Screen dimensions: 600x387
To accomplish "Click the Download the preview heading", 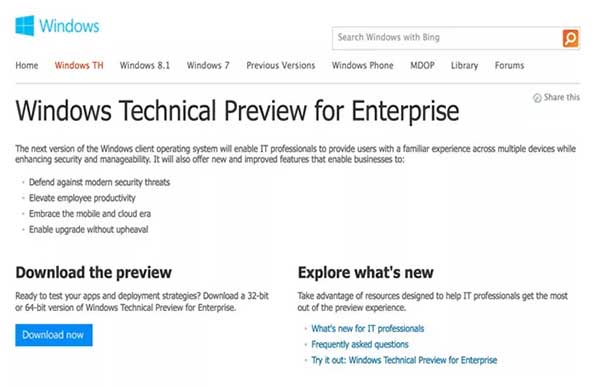I will [x=93, y=273].
